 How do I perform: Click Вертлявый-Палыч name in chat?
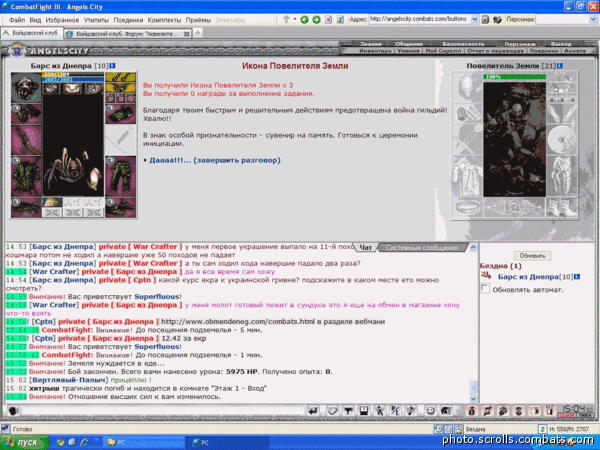click(69, 380)
